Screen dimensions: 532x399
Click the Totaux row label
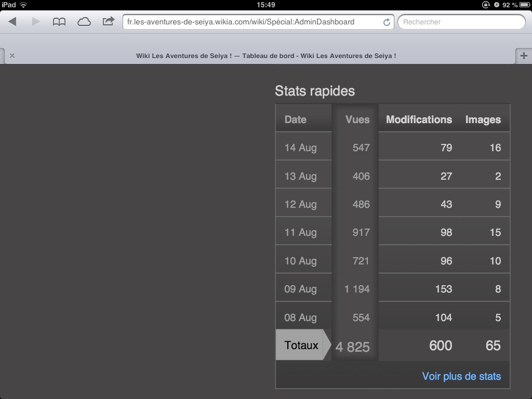301,345
